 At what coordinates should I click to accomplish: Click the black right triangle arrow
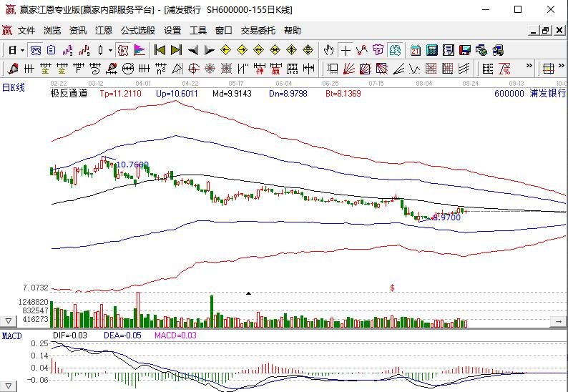click(x=210, y=50)
